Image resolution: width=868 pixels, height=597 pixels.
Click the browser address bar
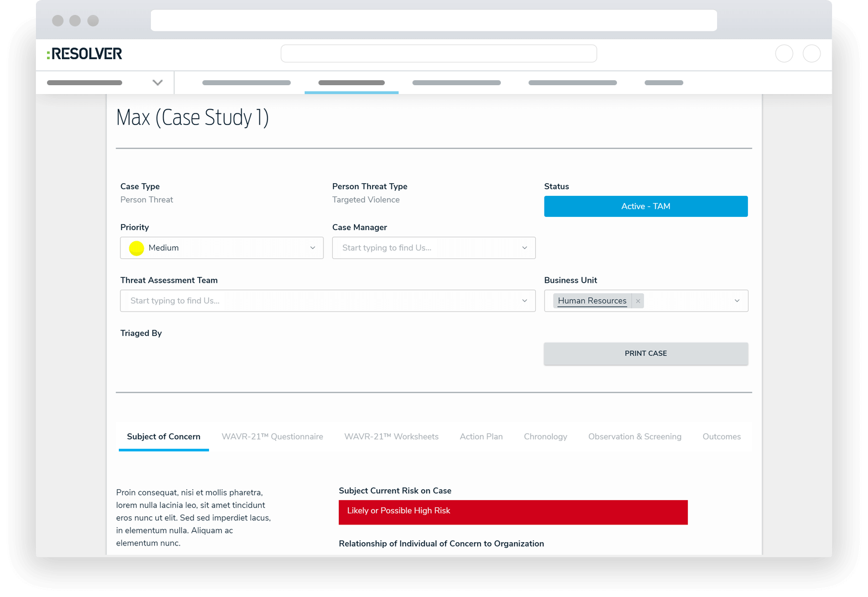[x=433, y=20]
